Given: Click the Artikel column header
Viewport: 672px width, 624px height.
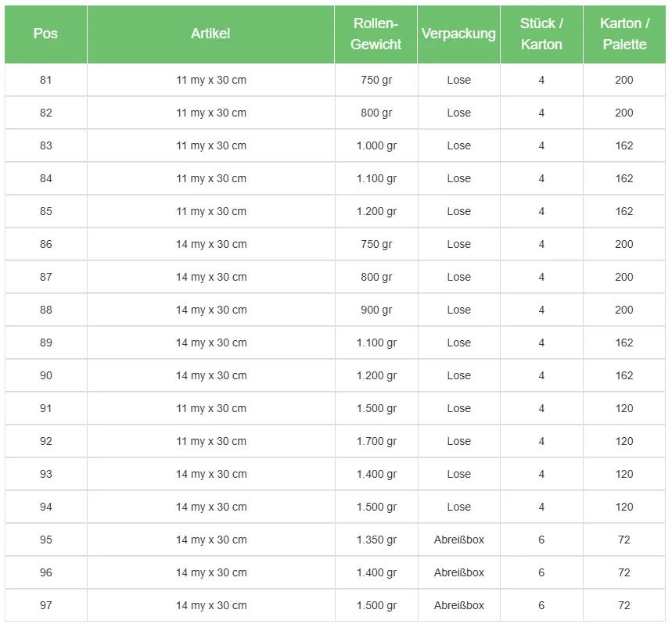Looking at the screenshot, I should point(210,34).
